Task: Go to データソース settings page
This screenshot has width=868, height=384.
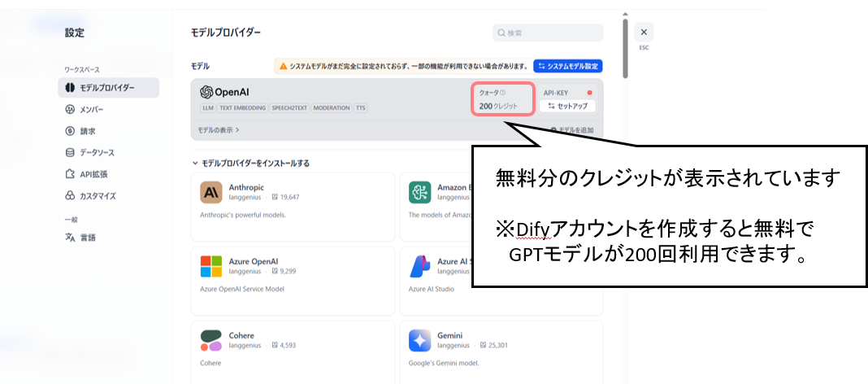Action: [x=97, y=152]
